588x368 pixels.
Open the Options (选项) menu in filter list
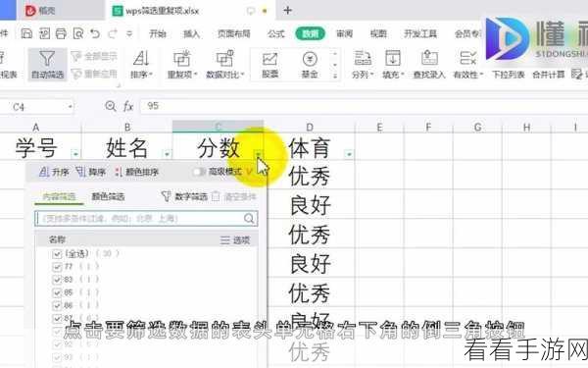click(x=235, y=240)
